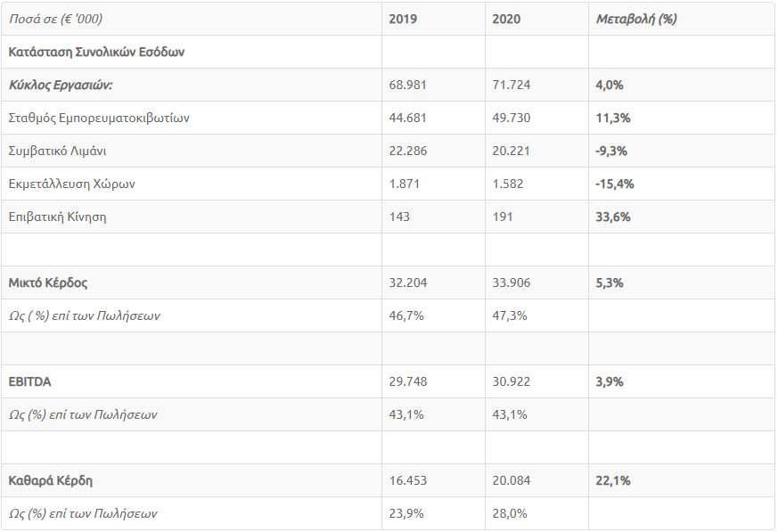Select the -9,3% change value
This screenshot has height=532, width=778.
pos(611,151)
